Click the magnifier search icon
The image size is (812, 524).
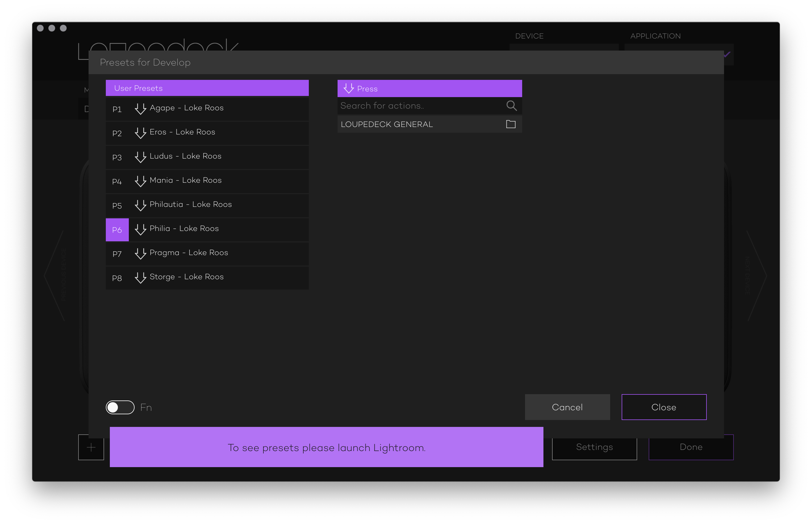pyautogui.click(x=511, y=106)
